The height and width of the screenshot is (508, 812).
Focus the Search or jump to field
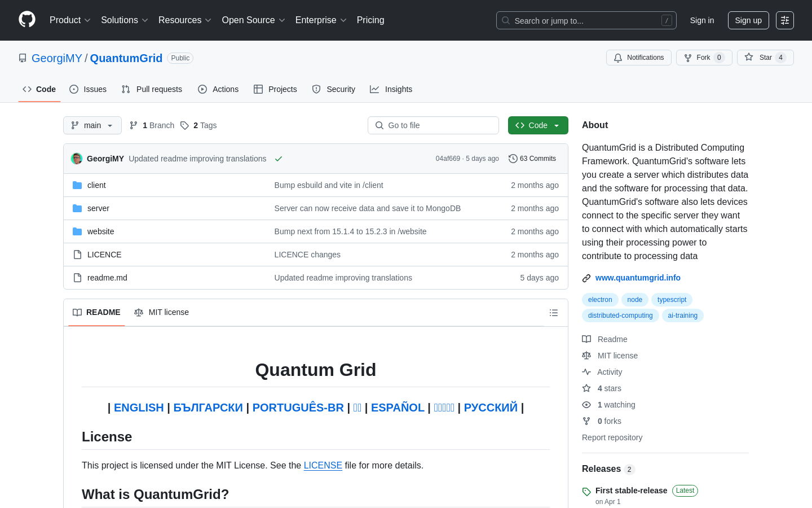(x=586, y=20)
